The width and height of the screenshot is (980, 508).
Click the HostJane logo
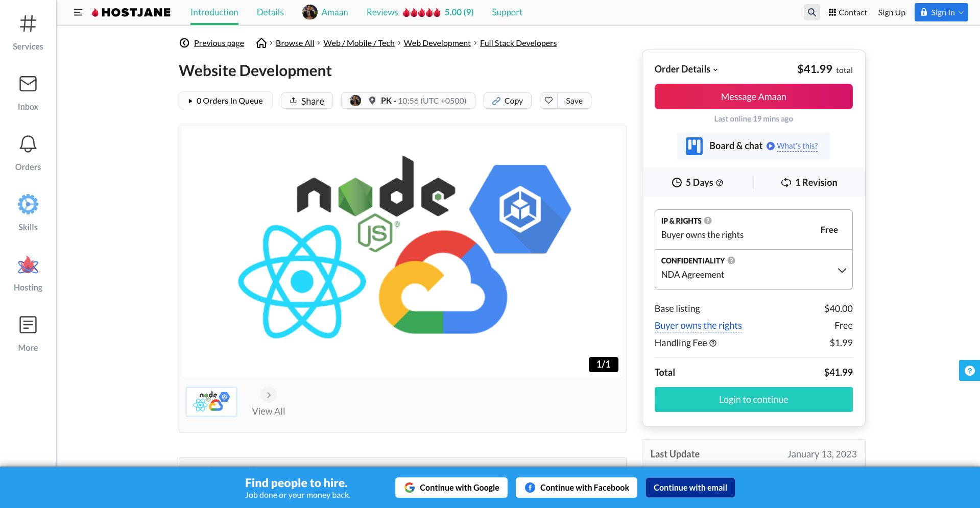coord(131,12)
